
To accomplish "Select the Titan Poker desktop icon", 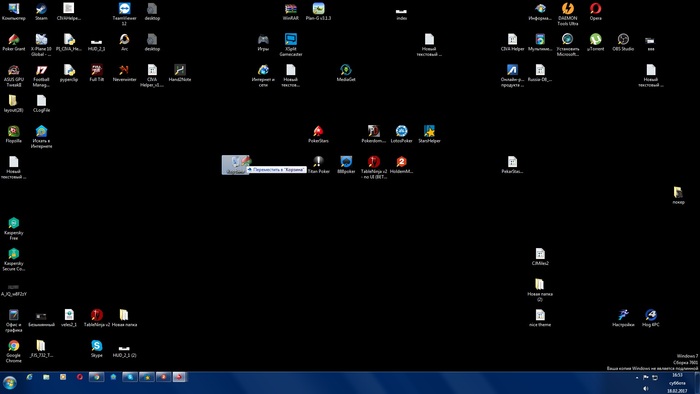I will click(x=318, y=165).
